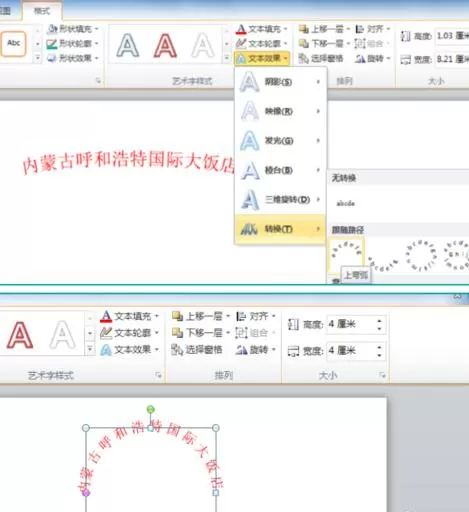469x512 pixels.
Task: Open 形状轮廓 dropdown arrow
Action: (96, 44)
